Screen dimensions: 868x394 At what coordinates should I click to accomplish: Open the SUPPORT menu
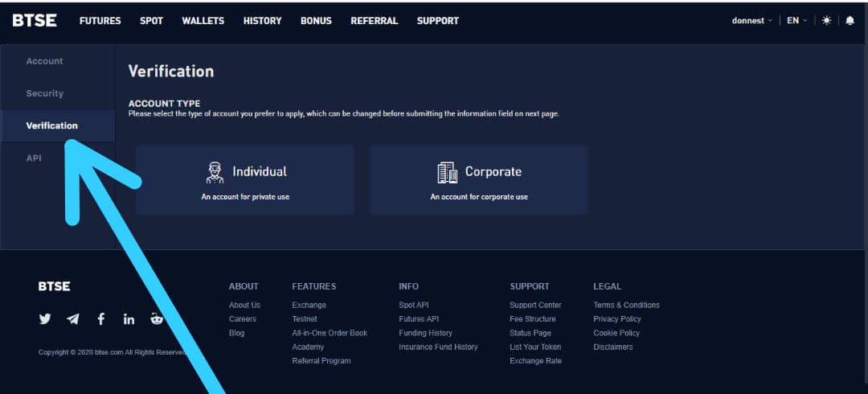pos(438,20)
